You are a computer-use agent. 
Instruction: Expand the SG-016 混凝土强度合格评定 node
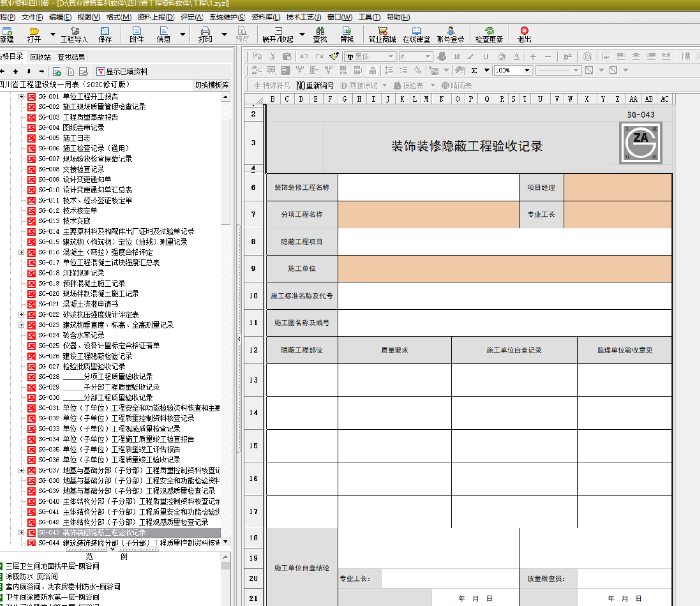click(x=21, y=252)
